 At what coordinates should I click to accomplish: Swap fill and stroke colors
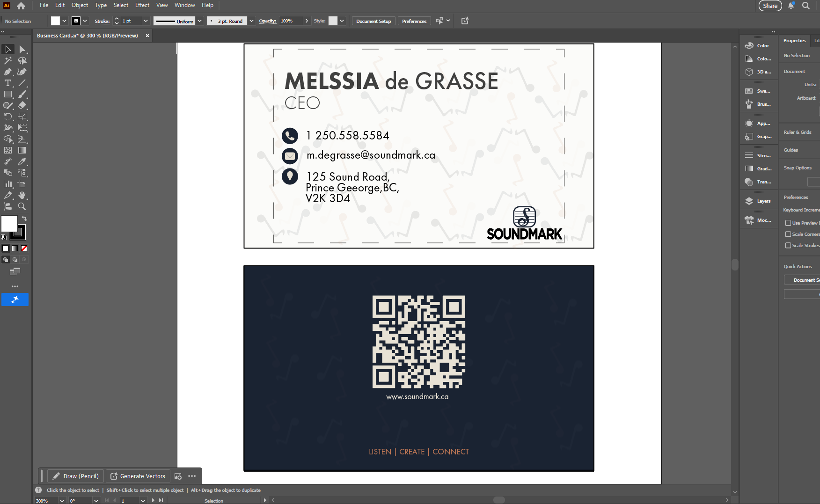click(24, 219)
